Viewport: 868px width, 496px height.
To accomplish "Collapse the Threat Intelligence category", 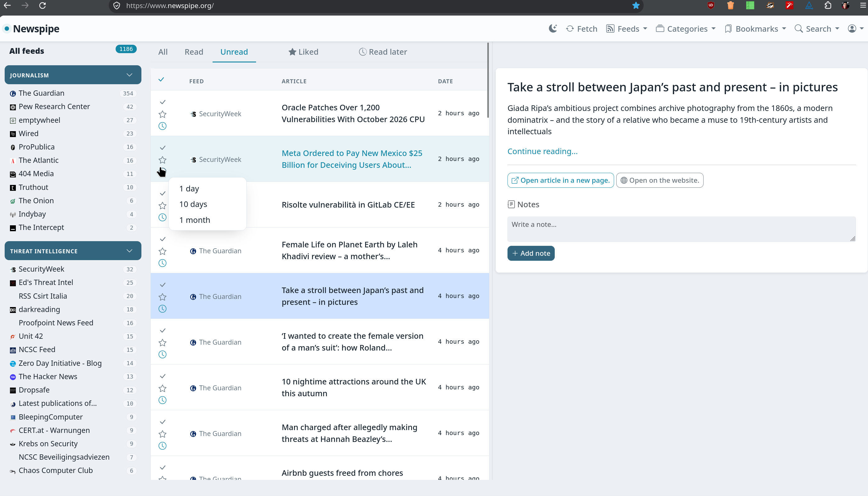I will (x=73, y=251).
